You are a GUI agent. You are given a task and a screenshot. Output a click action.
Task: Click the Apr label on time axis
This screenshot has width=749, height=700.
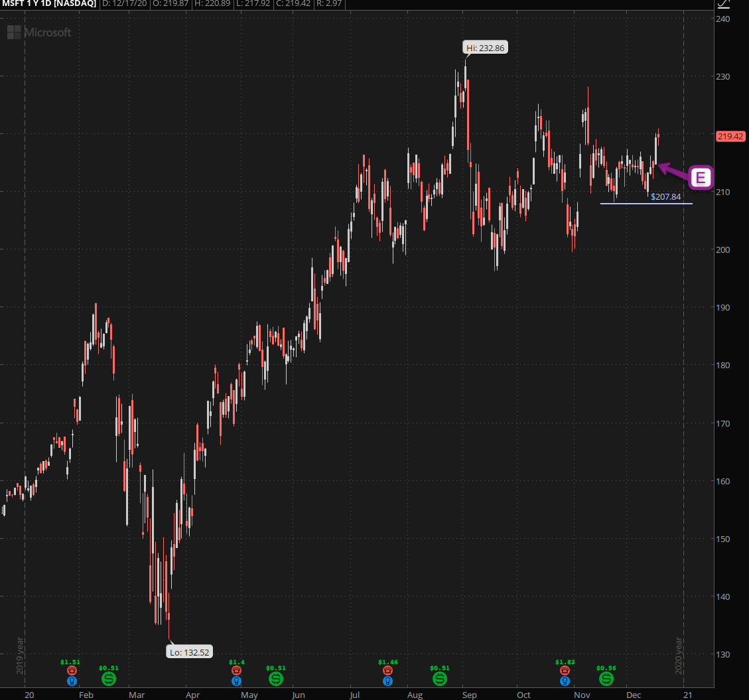click(x=192, y=695)
